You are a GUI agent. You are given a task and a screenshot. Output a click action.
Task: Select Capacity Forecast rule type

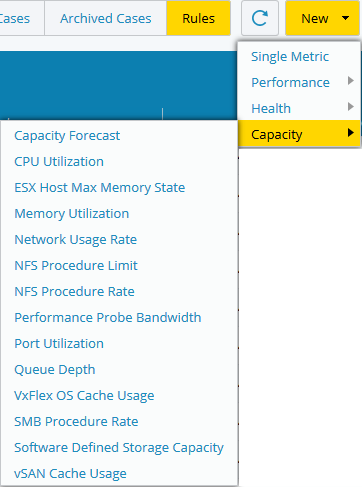click(67, 136)
